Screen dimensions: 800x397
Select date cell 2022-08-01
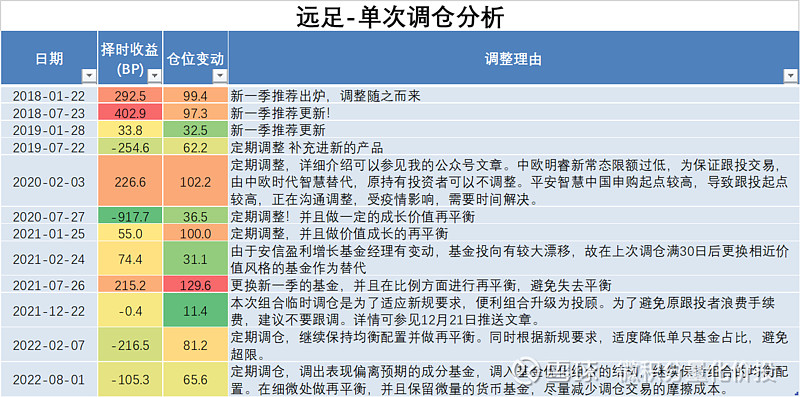pos(49,380)
